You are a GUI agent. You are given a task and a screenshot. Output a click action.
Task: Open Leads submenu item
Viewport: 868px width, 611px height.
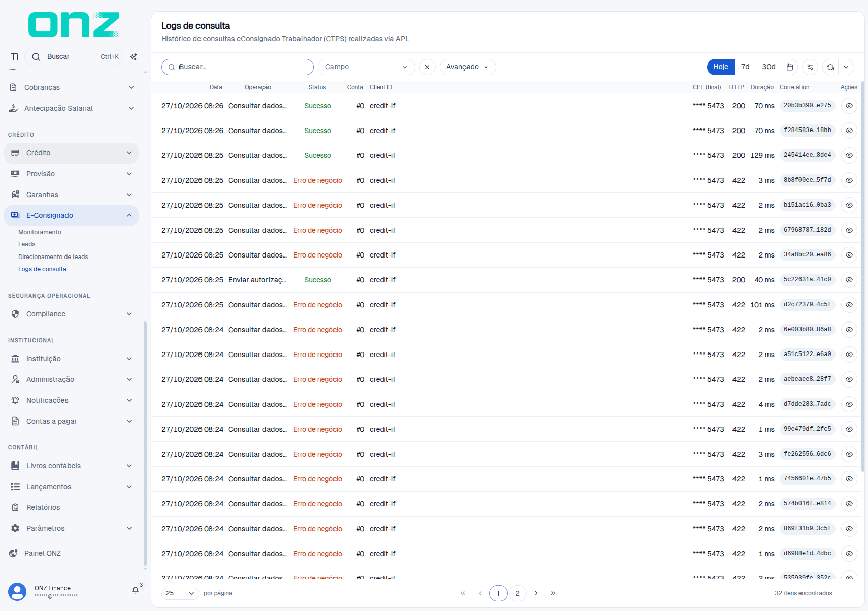coord(27,244)
